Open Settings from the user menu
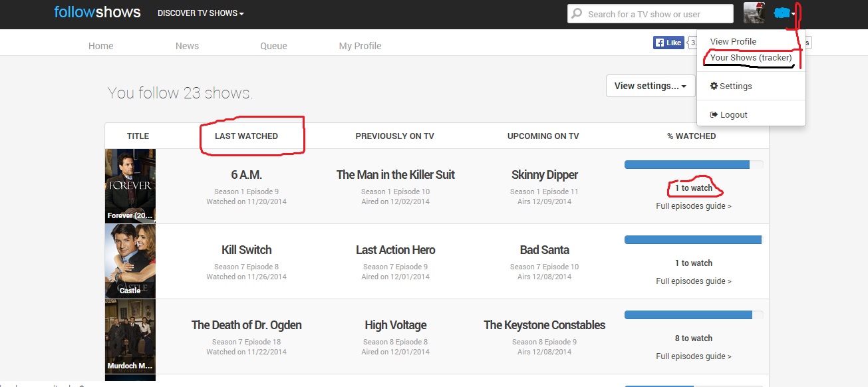 731,86
